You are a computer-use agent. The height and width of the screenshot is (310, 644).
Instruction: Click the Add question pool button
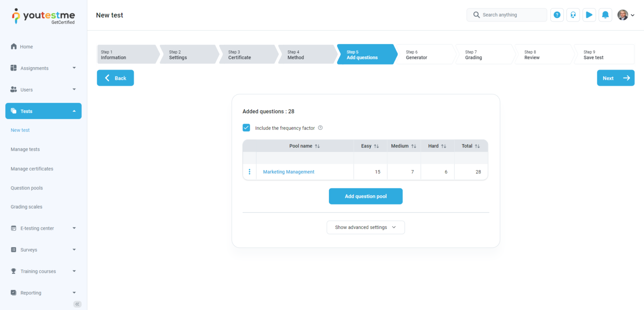tap(365, 196)
